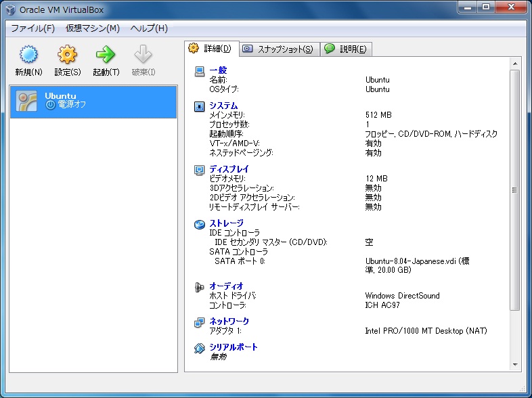Click the IDE セカンダリ マスター (CD/DVD) label

271,242
